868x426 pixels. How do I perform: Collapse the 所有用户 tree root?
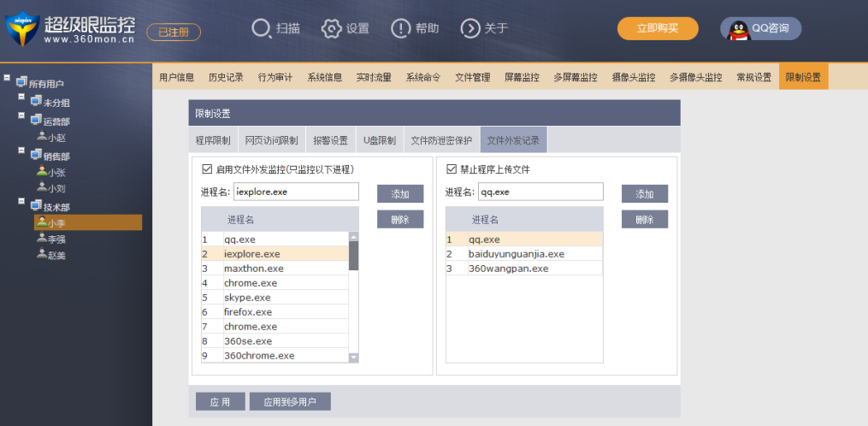tap(8, 80)
